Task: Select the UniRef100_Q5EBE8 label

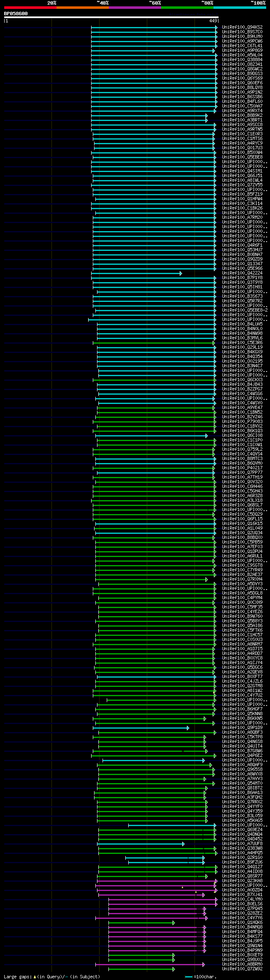Action: tap(242, 157)
